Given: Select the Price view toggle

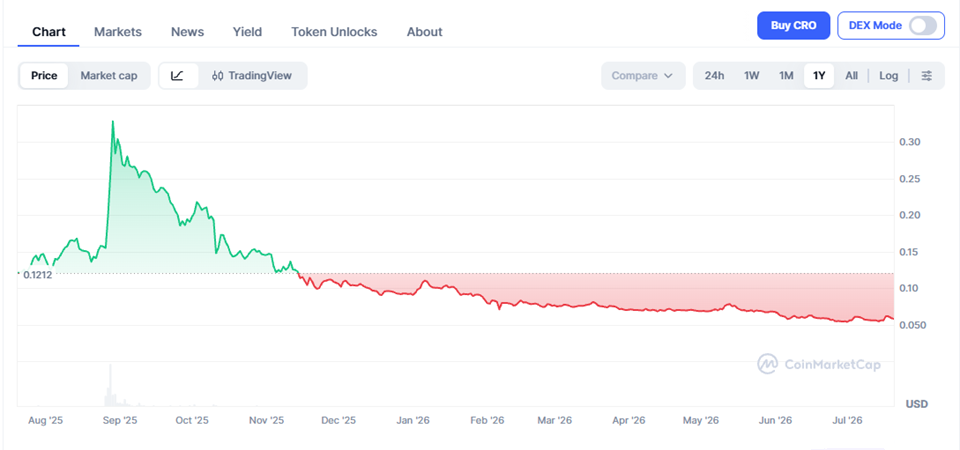Looking at the screenshot, I should tap(44, 76).
